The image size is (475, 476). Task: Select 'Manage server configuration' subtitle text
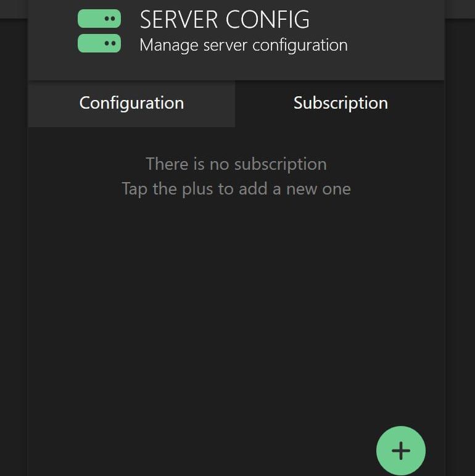[244, 46]
